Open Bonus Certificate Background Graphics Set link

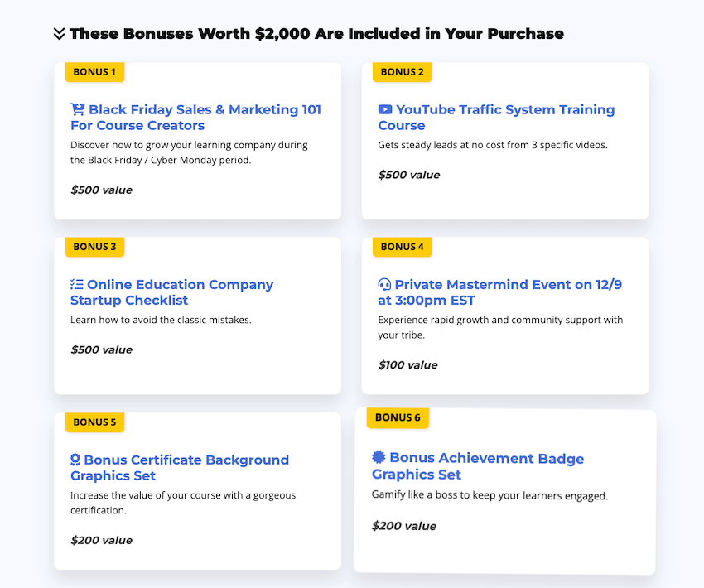point(179,467)
